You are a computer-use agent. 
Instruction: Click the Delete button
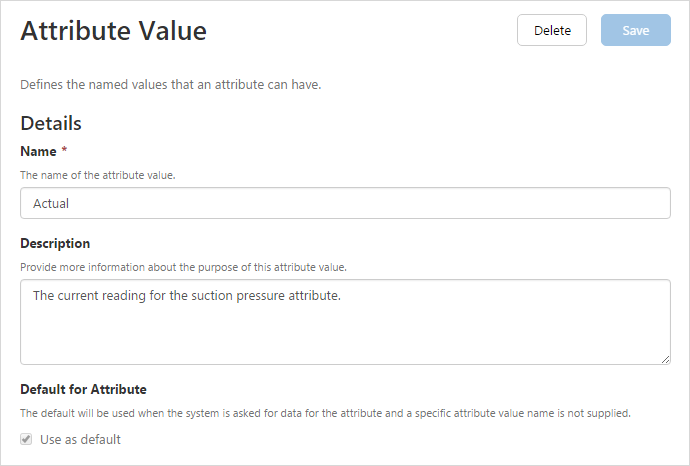tap(552, 30)
